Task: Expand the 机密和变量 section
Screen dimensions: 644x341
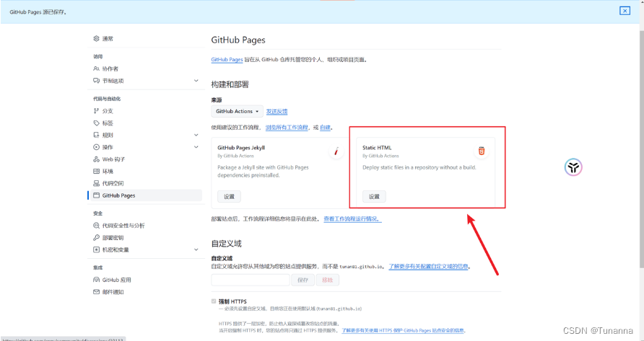Action: pos(196,249)
